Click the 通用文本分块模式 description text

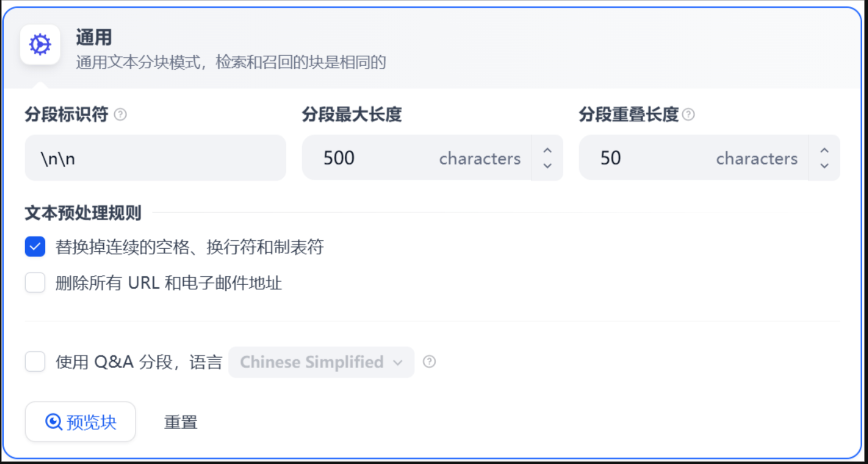pyautogui.click(x=231, y=63)
